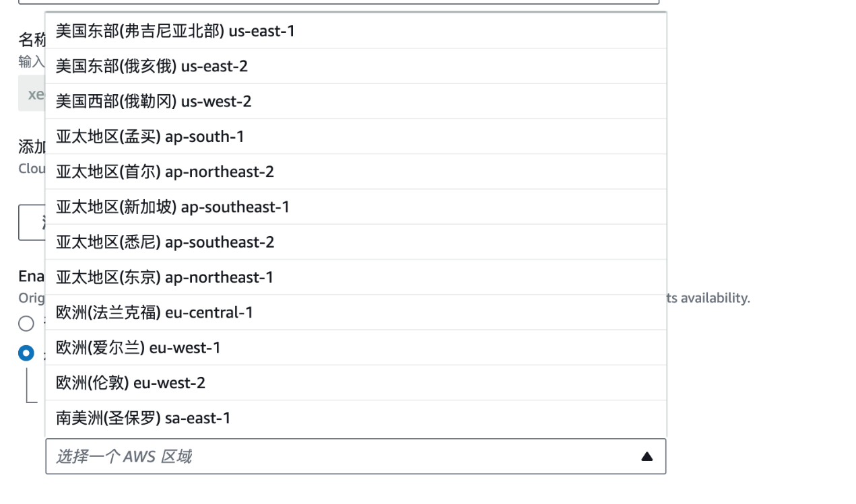Select 亚太地区(首尔) ap-northeast-2 region
856x504 pixels.
coord(356,172)
